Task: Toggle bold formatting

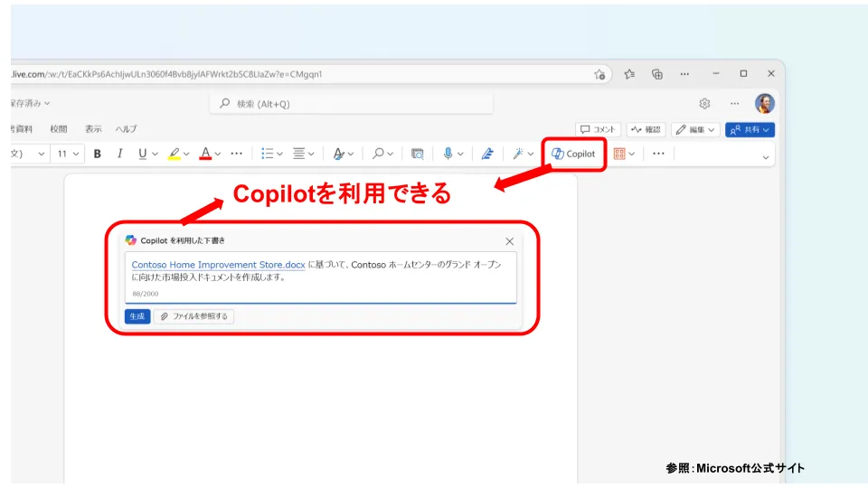Action: [98, 154]
